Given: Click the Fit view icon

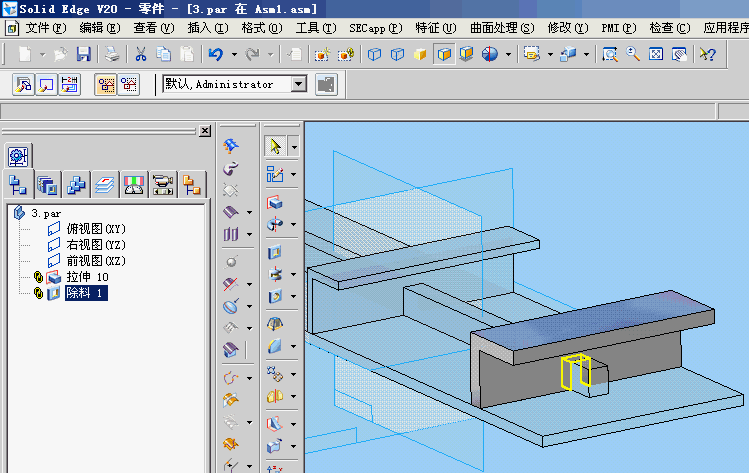Looking at the screenshot, I should [656, 54].
